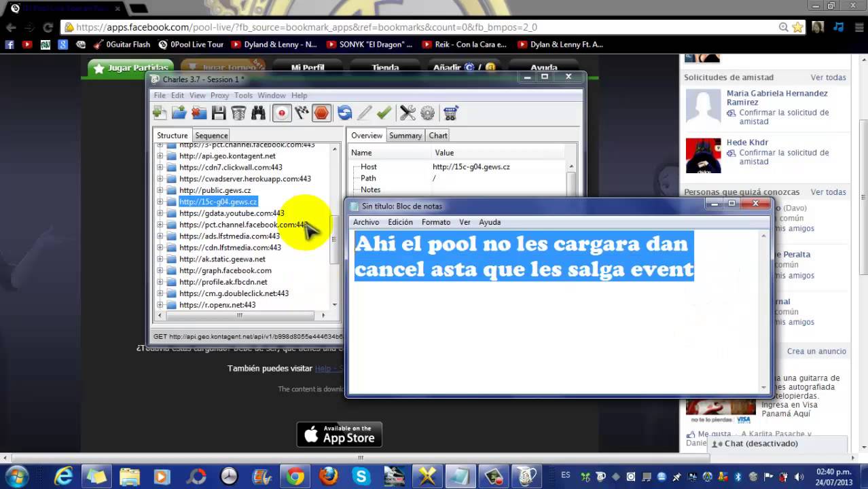The width and height of the screenshot is (868, 489).
Task: Toggle breakpoints with the red hexagon icon
Action: pyautogui.click(x=321, y=113)
